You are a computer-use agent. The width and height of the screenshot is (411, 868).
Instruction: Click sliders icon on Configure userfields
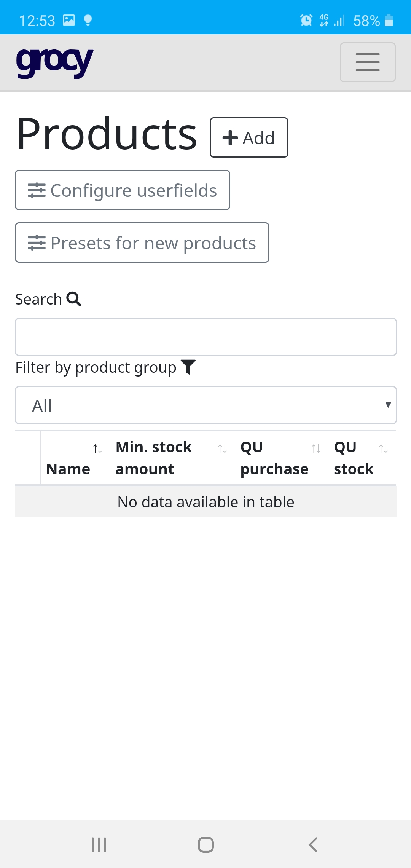click(x=37, y=190)
